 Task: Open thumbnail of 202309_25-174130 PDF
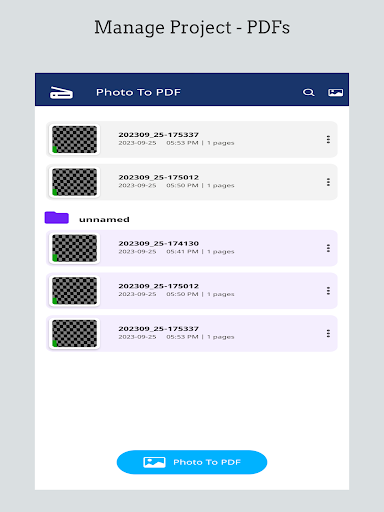click(74, 248)
